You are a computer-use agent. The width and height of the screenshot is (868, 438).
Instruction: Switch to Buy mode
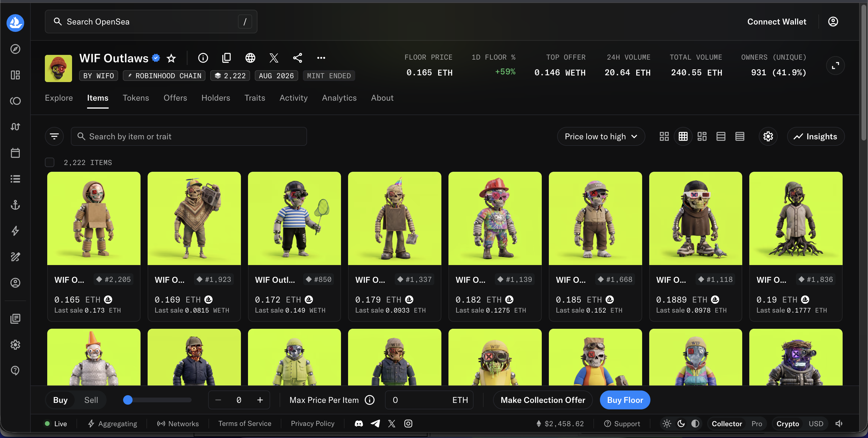[x=60, y=400]
